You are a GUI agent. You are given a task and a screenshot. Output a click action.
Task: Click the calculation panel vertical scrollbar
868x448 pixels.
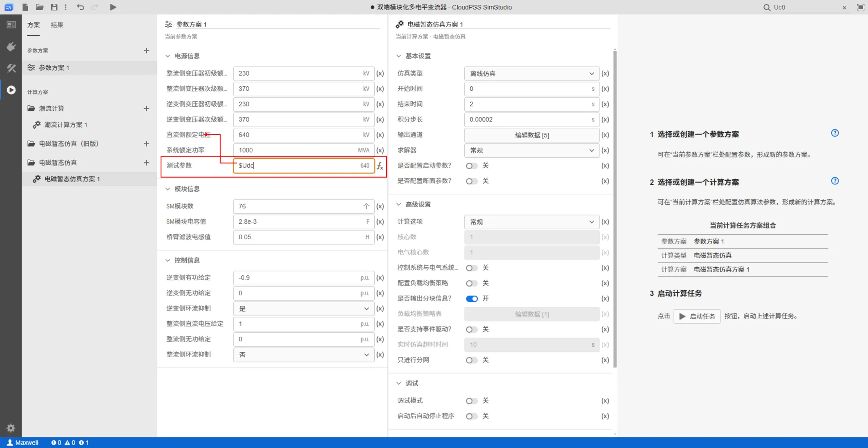pos(615,209)
